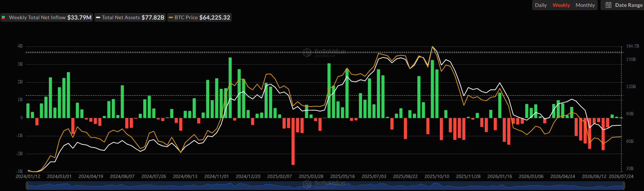644x191 pixels.
Task: Click the 30B right axis label
Action: (630, 169)
